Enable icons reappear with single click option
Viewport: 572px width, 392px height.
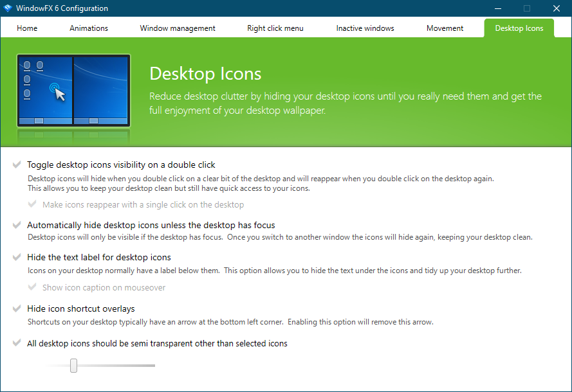pyautogui.click(x=32, y=204)
